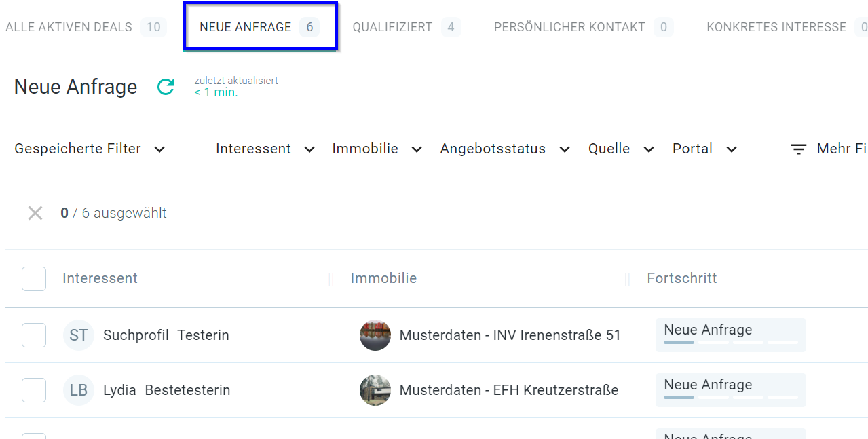The height and width of the screenshot is (439, 868).
Task: Expand the Portal filter dropdown
Action: click(704, 149)
